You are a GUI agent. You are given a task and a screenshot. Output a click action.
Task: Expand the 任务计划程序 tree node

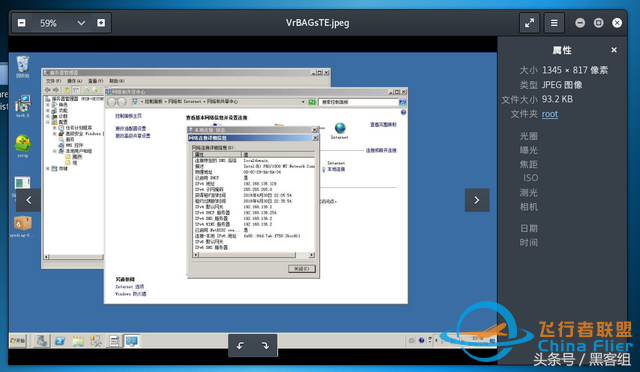click(x=54, y=128)
